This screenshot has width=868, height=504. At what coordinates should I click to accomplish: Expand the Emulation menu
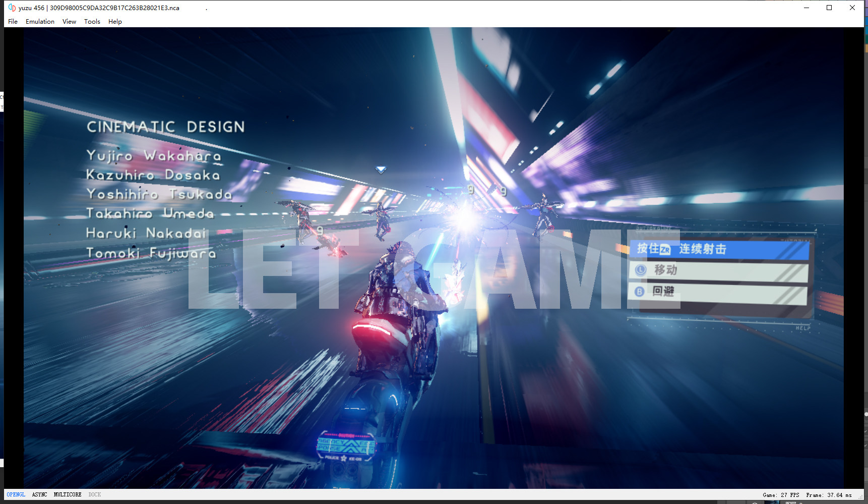(40, 22)
